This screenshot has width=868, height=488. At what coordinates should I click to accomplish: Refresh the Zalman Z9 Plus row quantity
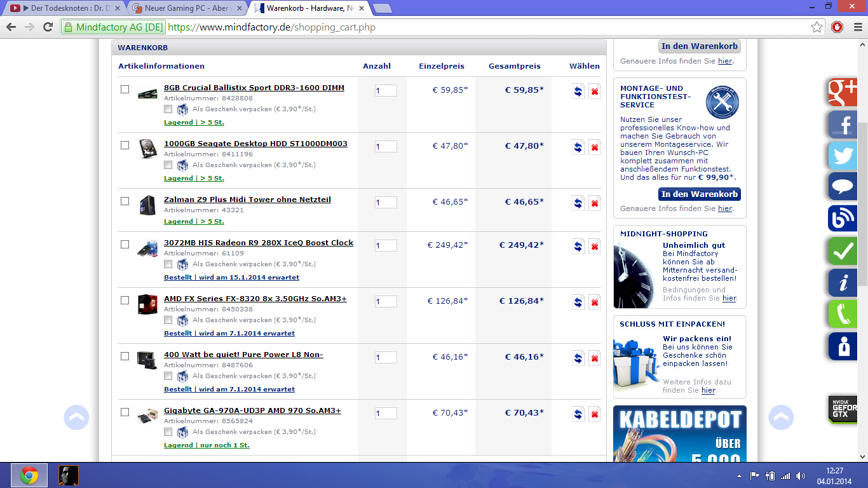click(578, 203)
